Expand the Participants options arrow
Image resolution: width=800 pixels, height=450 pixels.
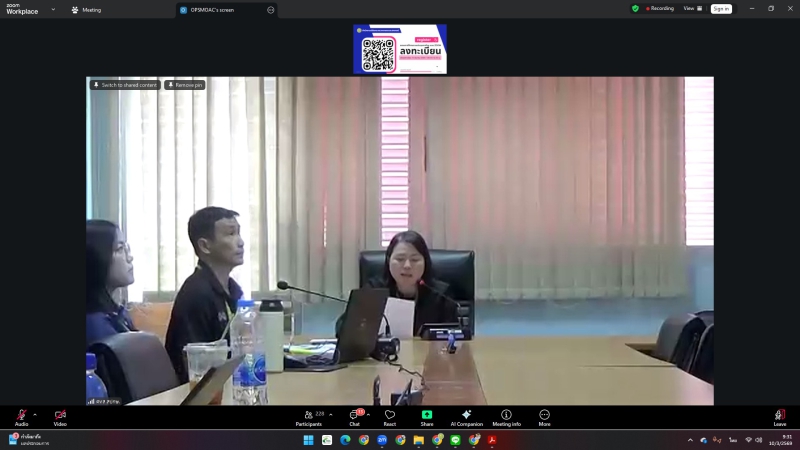330,413
